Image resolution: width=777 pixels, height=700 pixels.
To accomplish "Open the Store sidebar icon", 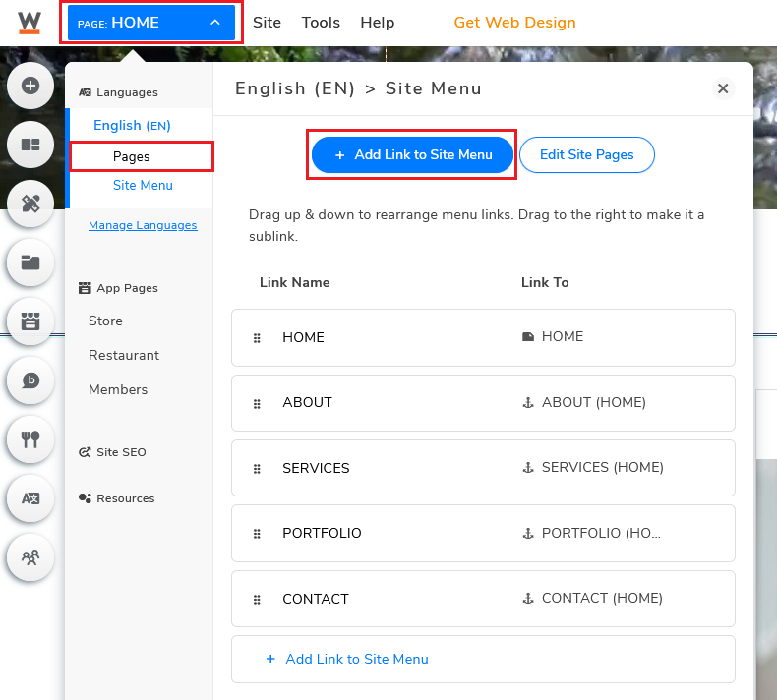I will coord(30,321).
